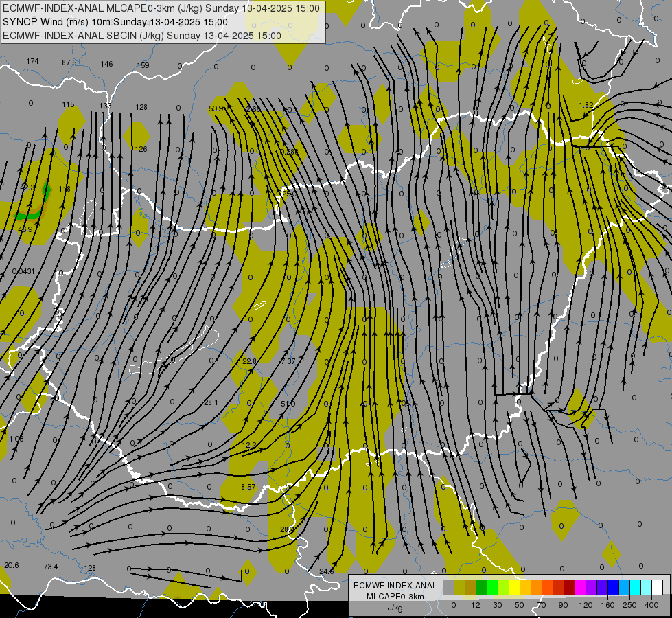Click the SYNOP Wind 10m title line
The height and width of the screenshot is (618, 672).
pyautogui.click(x=115, y=22)
